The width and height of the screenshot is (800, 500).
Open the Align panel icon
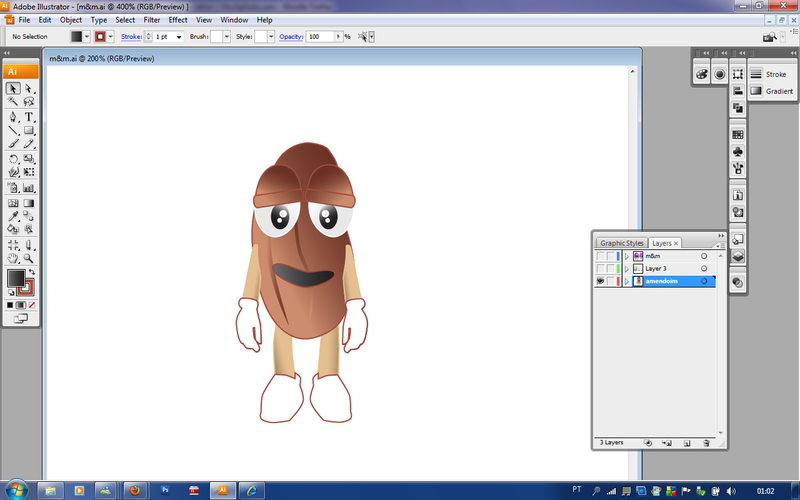click(738, 91)
